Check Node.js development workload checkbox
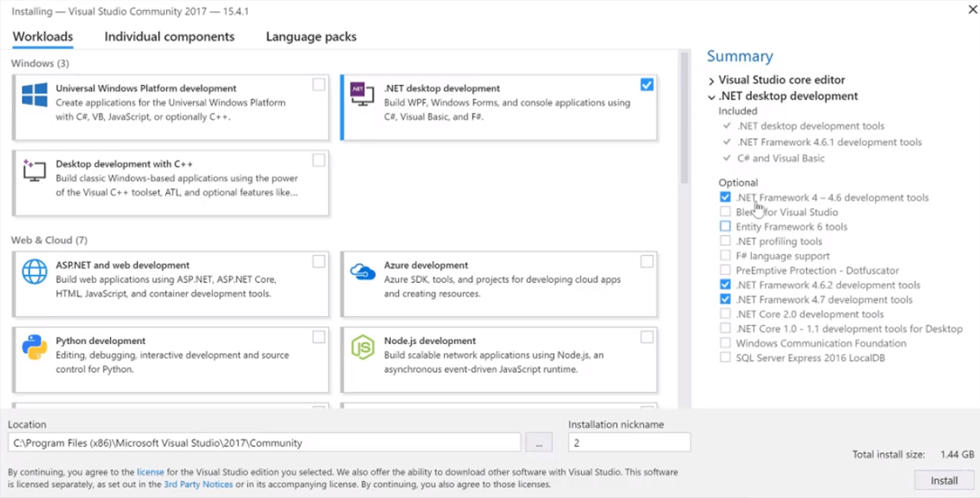Image resolution: width=980 pixels, height=498 pixels. click(647, 337)
